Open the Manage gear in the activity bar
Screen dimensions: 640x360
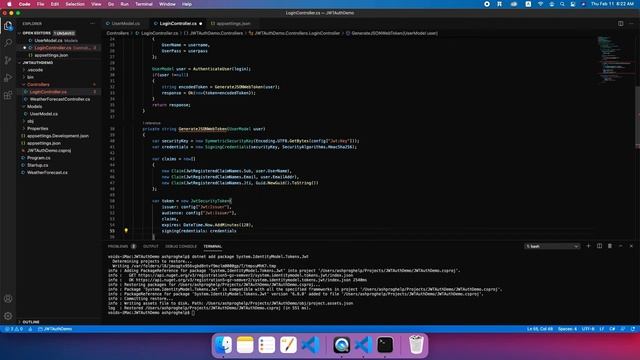click(8, 316)
